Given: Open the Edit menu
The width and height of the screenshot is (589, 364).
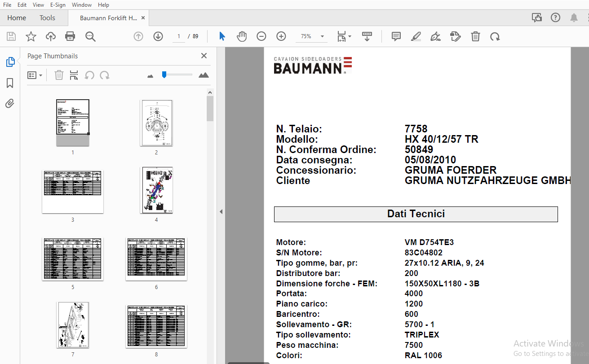Looking at the screenshot, I should [22, 4].
